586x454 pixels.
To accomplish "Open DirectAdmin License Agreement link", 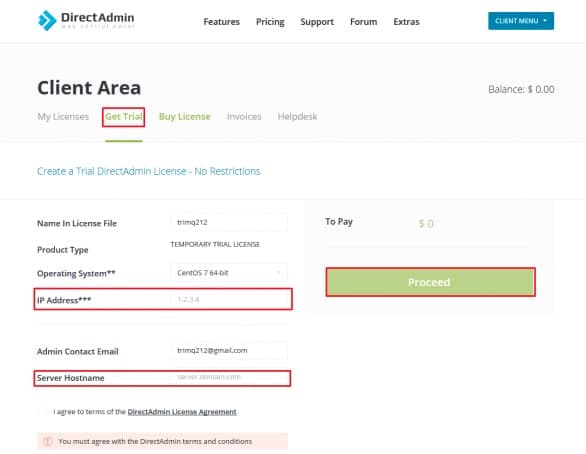I will (x=182, y=412).
